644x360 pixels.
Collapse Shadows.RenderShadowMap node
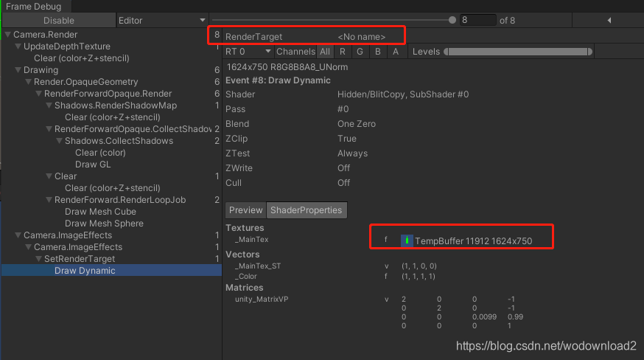[x=49, y=105]
